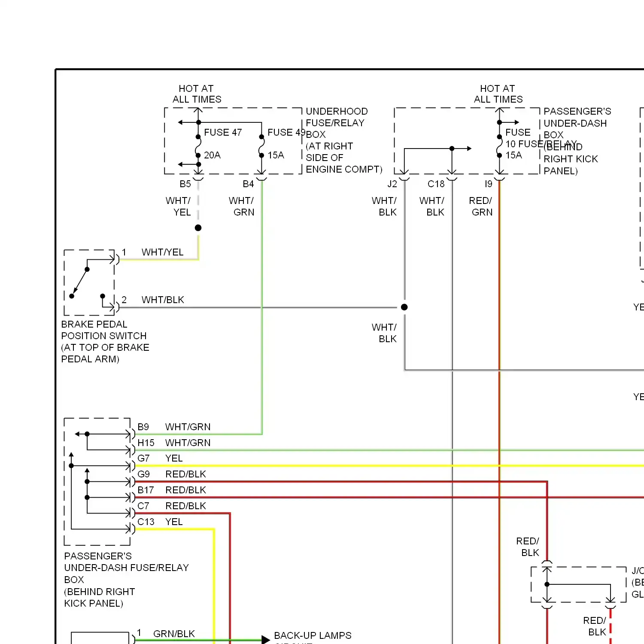The image size is (644, 644).
Task: Click the WHT/BLK label below C18
Action: pyautogui.click(x=432, y=206)
